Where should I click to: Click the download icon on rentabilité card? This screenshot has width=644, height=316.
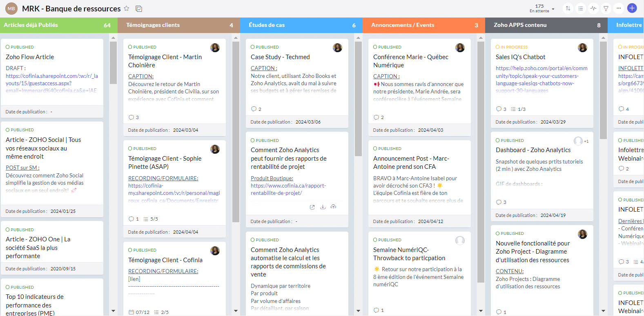pyautogui.click(x=323, y=207)
